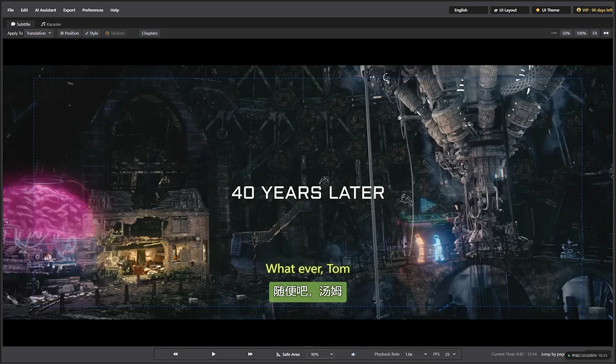Open the File menu
Image resolution: width=616 pixels, height=364 pixels.
click(10, 10)
